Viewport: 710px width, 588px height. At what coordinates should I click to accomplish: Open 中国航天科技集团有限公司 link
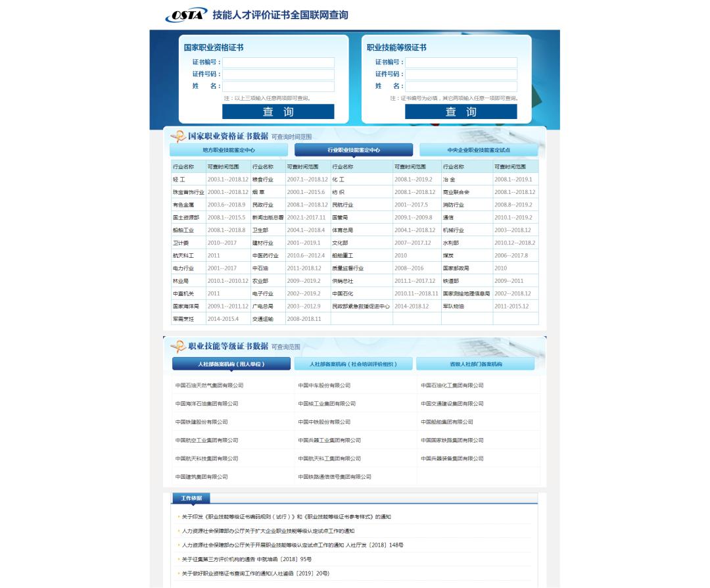click(206, 458)
